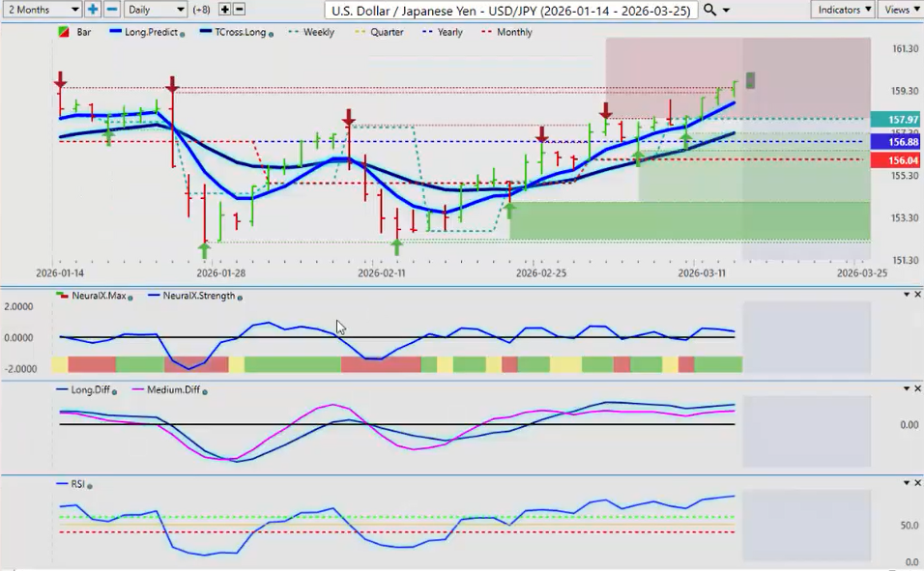Open the Indicators menu

(844, 9)
